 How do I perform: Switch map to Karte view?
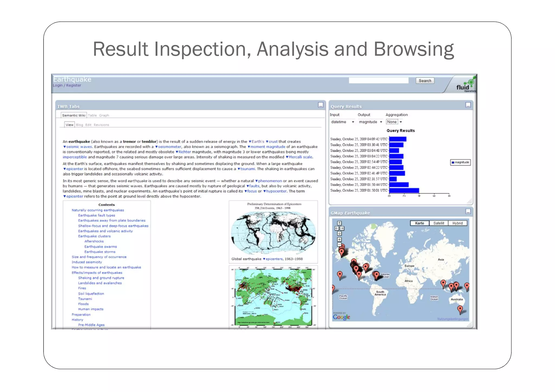[x=420, y=223]
